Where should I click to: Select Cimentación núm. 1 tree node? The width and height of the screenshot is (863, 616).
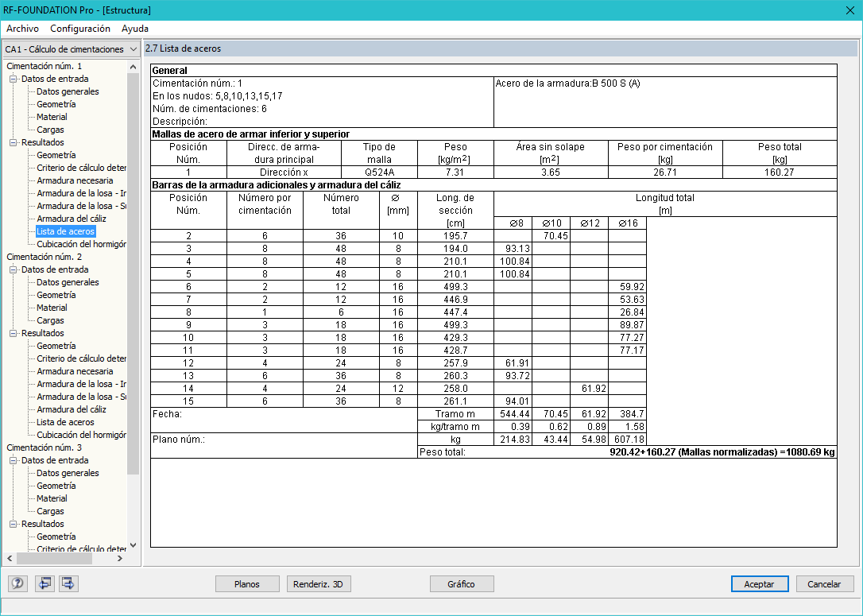(44, 66)
